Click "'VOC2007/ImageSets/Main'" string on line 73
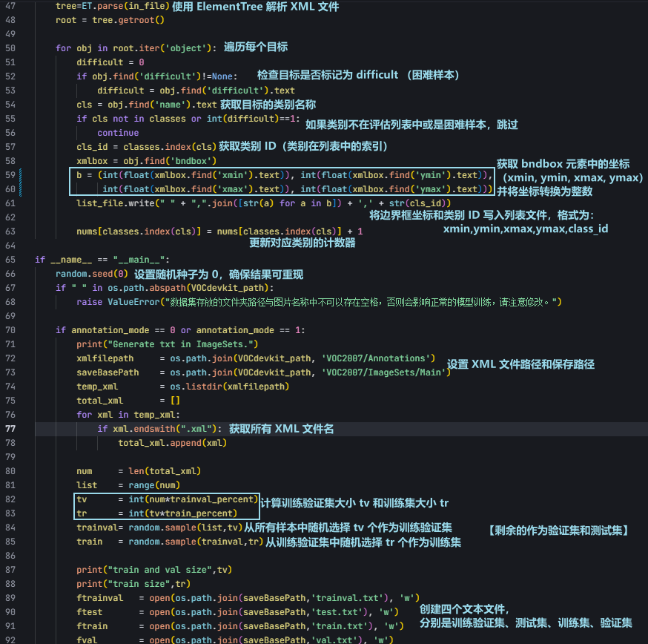Viewport: 648px width, 644px height. point(386,372)
